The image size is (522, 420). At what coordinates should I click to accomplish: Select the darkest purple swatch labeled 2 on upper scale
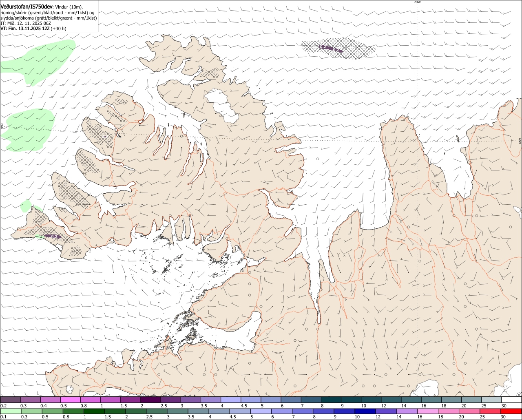[150, 400]
